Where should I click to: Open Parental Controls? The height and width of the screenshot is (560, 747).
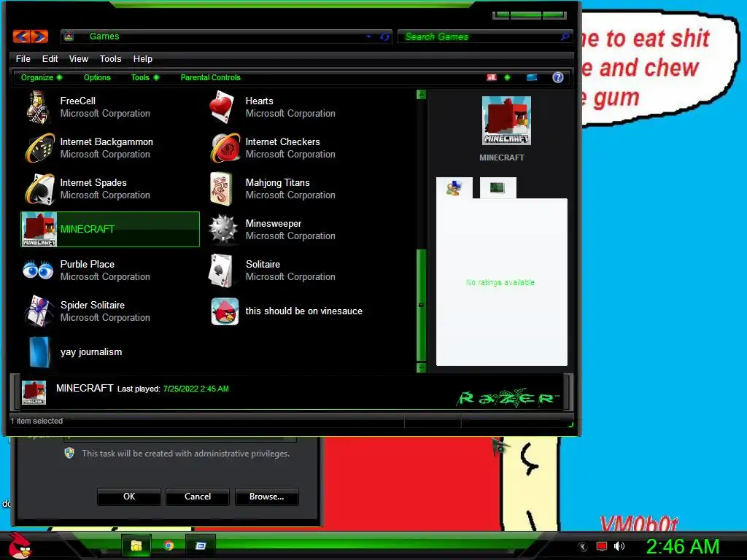(211, 77)
